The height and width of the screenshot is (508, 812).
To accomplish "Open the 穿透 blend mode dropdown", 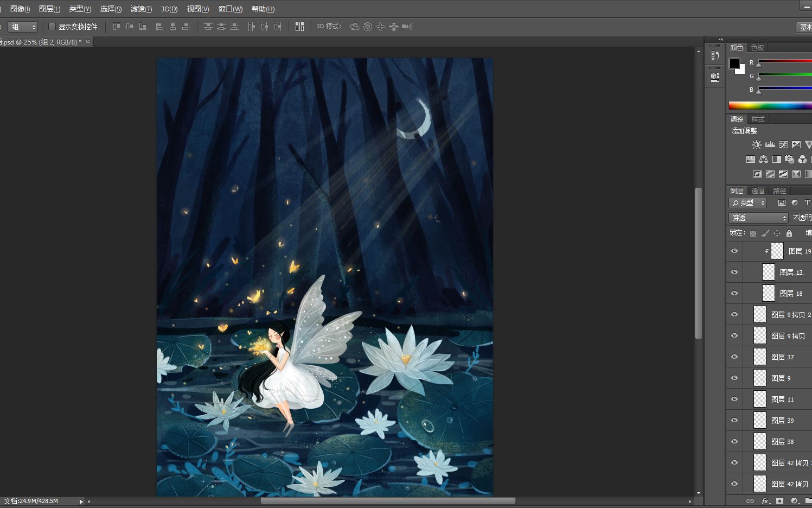I will click(758, 218).
